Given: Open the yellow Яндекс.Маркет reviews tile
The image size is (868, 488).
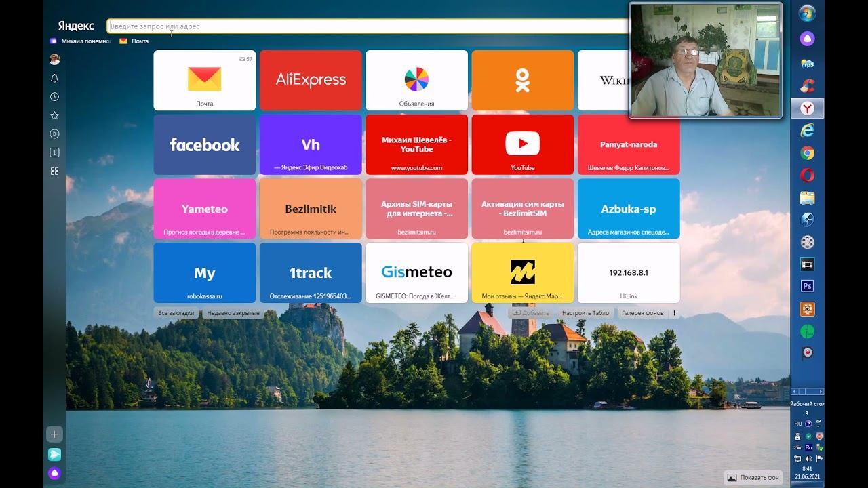Looking at the screenshot, I should click(522, 272).
